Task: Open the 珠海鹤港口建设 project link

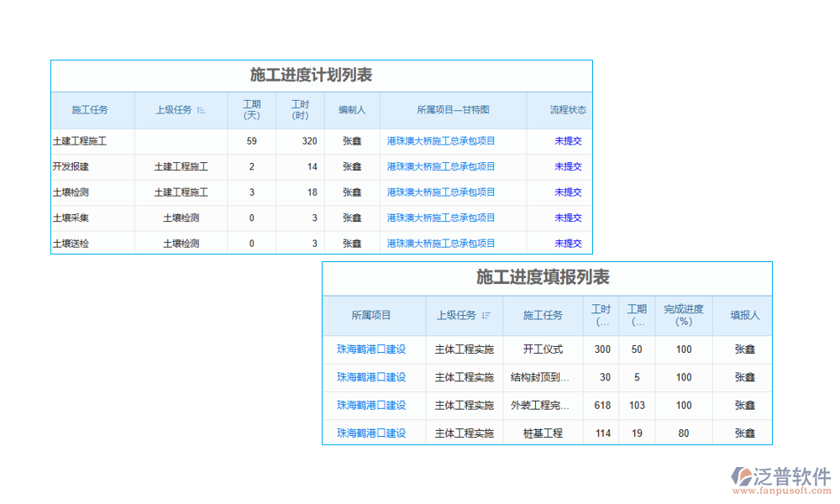Action: [373, 349]
